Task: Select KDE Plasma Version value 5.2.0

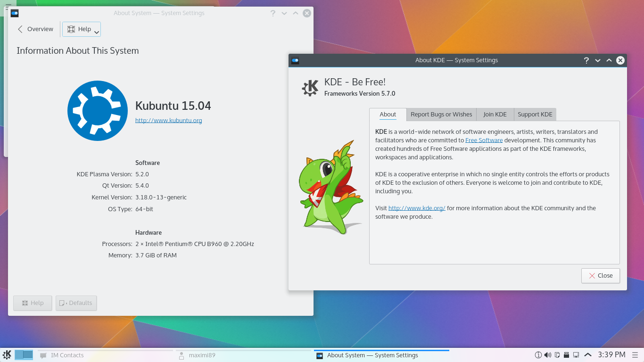Action: pyautogui.click(x=142, y=174)
